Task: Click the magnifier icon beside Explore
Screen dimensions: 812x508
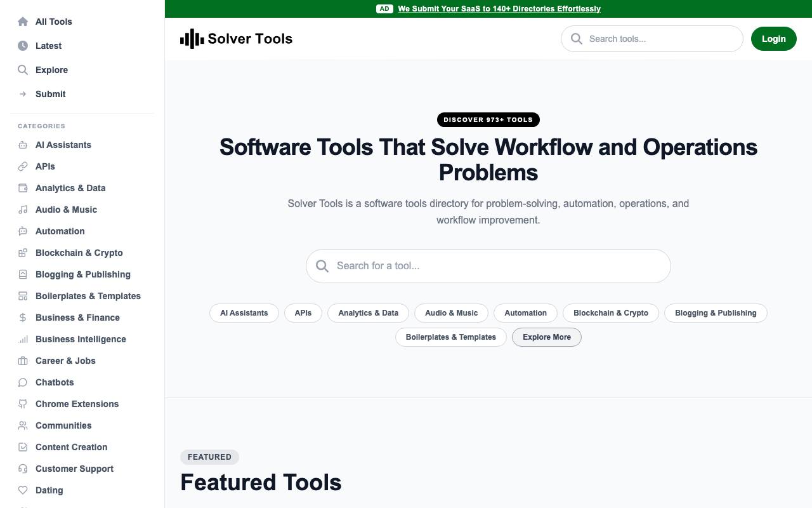Action: click(x=23, y=70)
